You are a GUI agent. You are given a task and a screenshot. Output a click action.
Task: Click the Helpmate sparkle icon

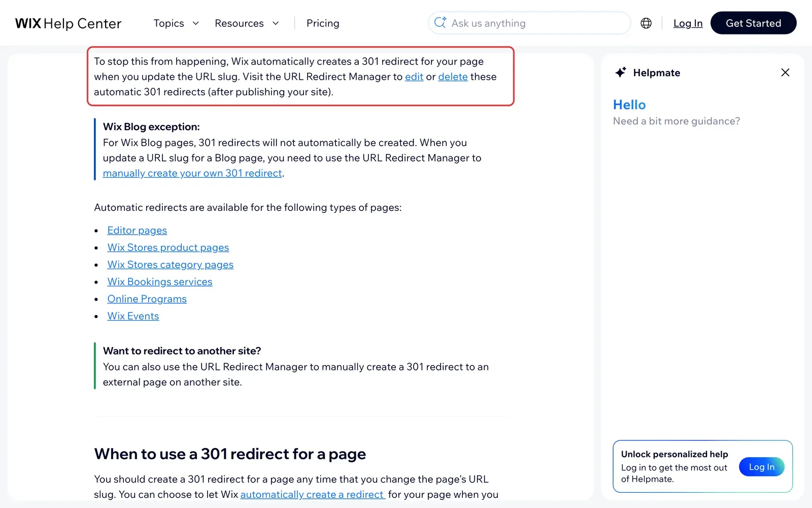621,73
